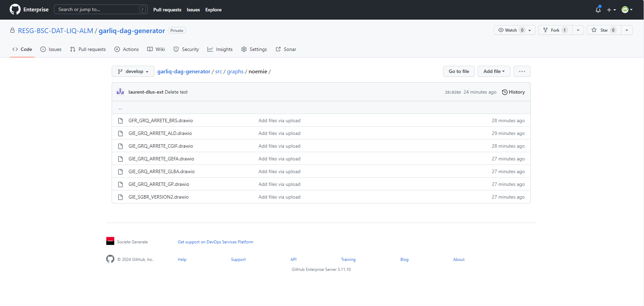644x306 pixels.
Task: Open Pull requests in top navigation bar
Action: pyautogui.click(x=167, y=10)
